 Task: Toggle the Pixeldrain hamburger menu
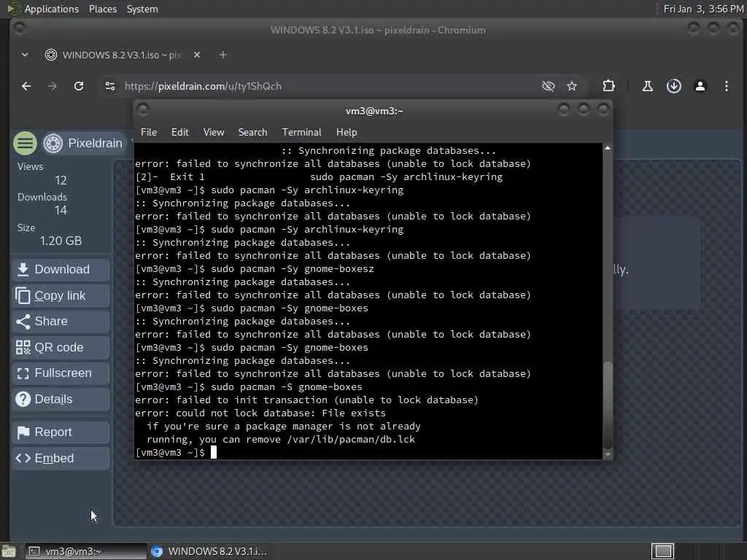coord(25,143)
